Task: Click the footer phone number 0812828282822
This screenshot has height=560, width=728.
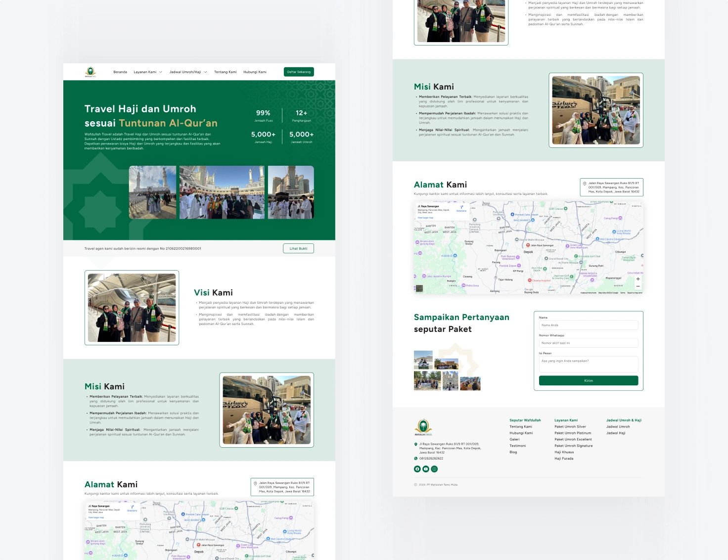Action: pos(431,459)
